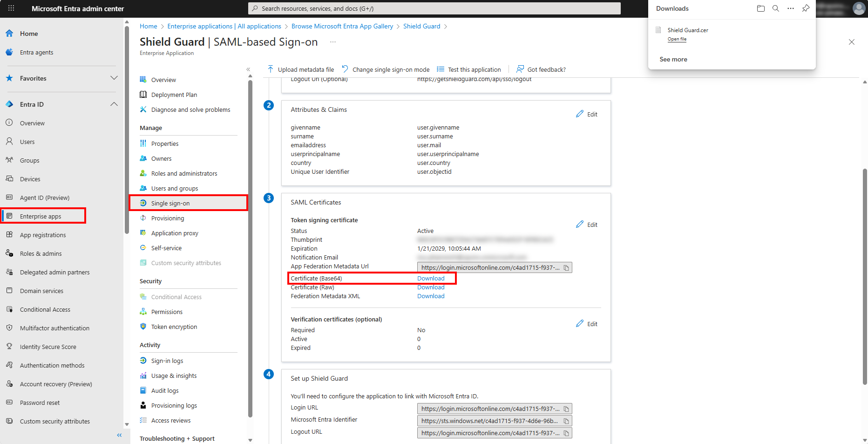Collapse the app menu pane chevron
Screen dimensions: 868x444
pos(248,69)
